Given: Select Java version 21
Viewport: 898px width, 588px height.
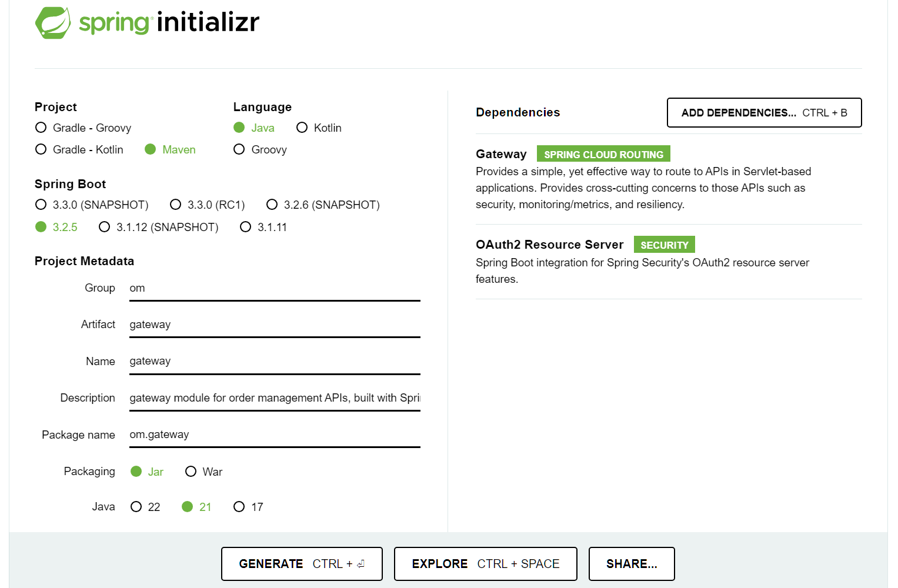Looking at the screenshot, I should point(196,507).
